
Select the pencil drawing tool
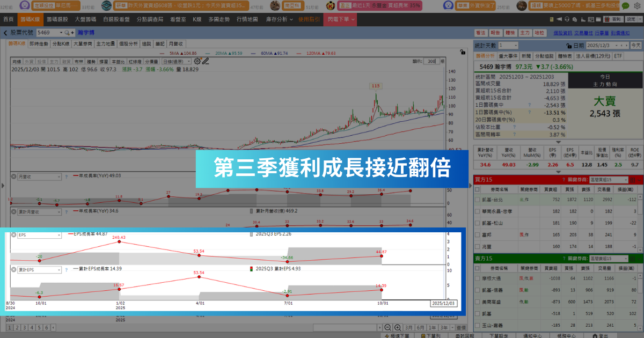(x=205, y=61)
